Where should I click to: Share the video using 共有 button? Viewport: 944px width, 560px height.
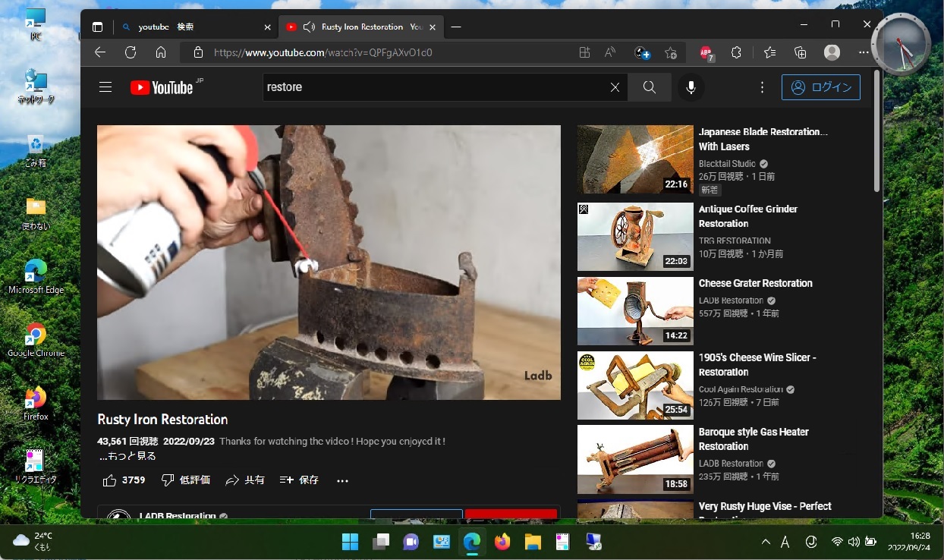pos(244,480)
